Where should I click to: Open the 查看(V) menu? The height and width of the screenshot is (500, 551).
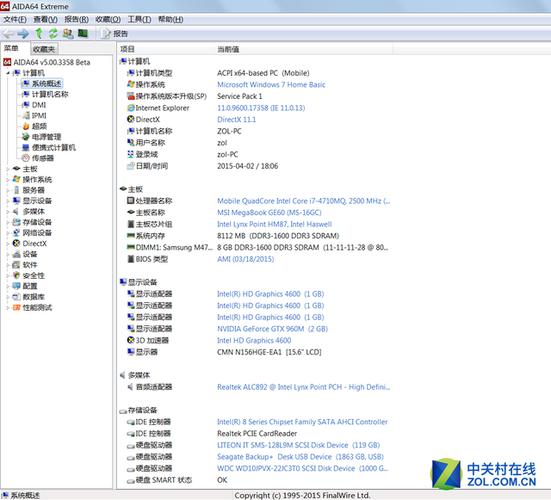[45, 19]
